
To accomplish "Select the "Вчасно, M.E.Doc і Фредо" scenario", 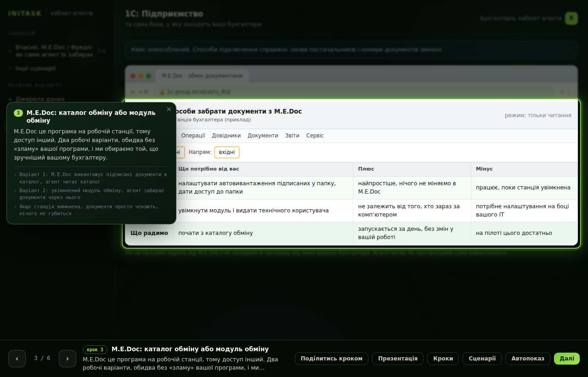I will (54, 51).
